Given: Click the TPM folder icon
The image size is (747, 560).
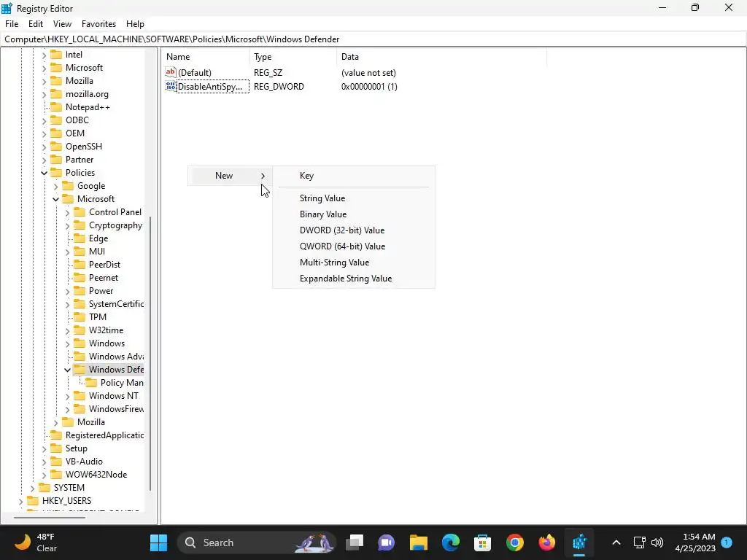Looking at the screenshot, I should (80, 316).
